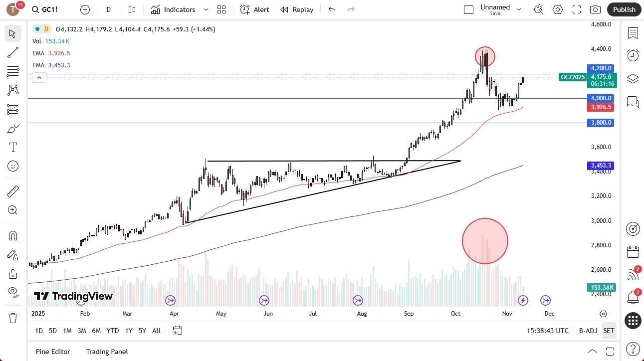This screenshot has height=361, width=644.
Task: Toggle hide all drawings with the eye icon
Action: [x=12, y=292]
